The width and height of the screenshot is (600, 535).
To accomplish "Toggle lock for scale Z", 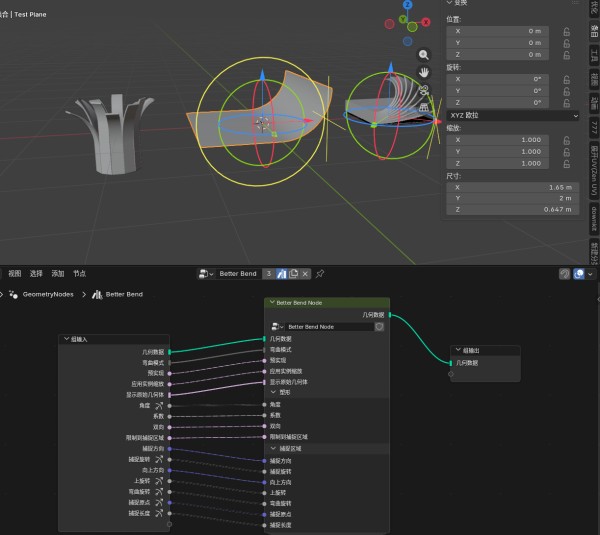I will pos(566,163).
